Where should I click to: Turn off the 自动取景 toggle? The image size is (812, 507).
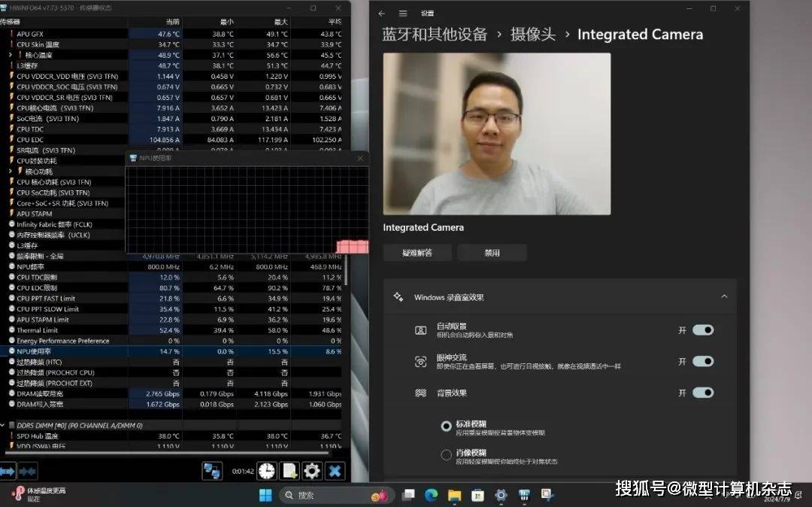(703, 330)
